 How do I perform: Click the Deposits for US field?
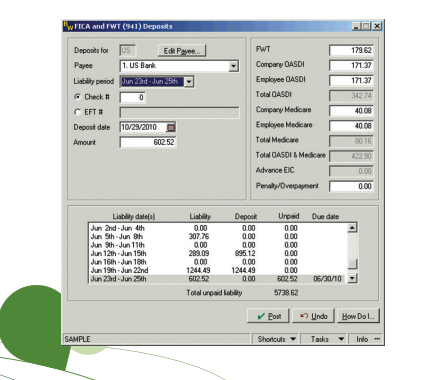point(127,51)
